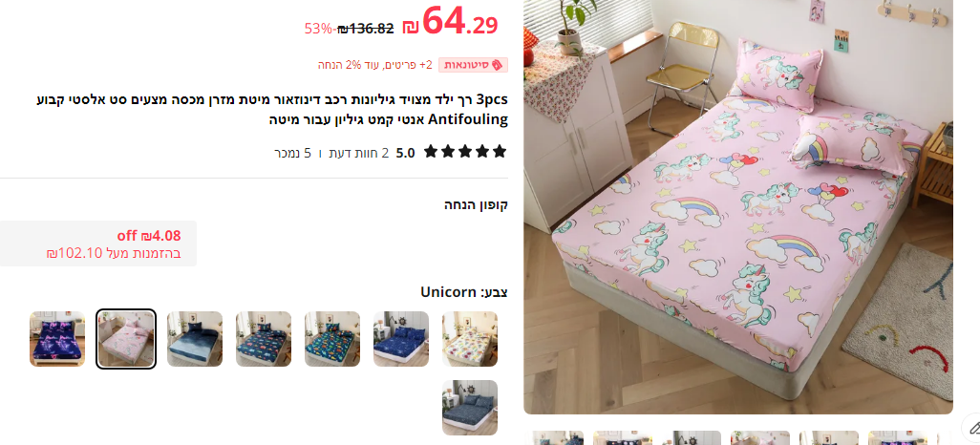Click the wholesale 2+ items discount badge
Image resolution: width=980 pixels, height=445 pixels.
[413, 65]
